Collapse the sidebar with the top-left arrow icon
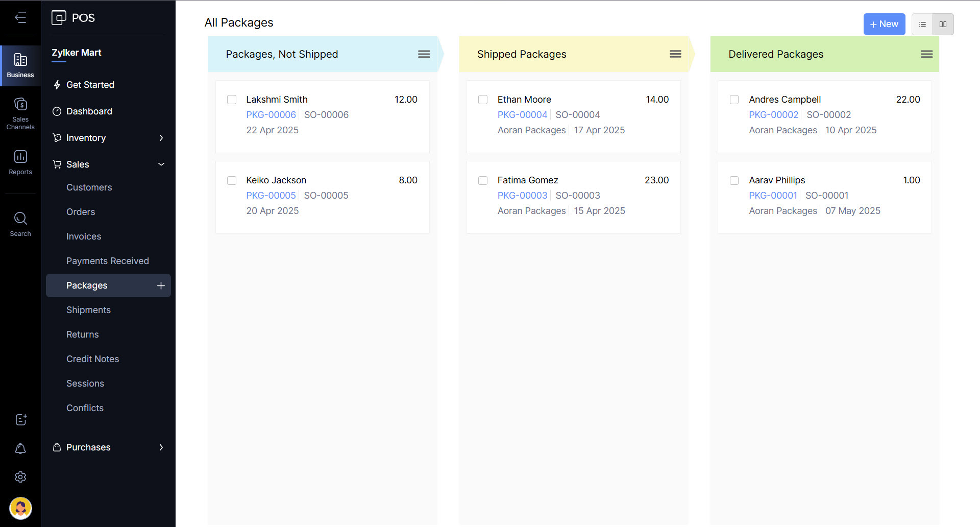980x527 pixels. [20, 18]
